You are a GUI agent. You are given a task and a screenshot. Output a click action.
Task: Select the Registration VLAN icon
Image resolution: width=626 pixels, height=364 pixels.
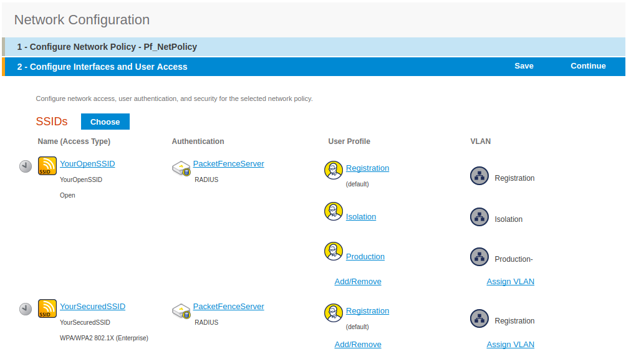(479, 176)
